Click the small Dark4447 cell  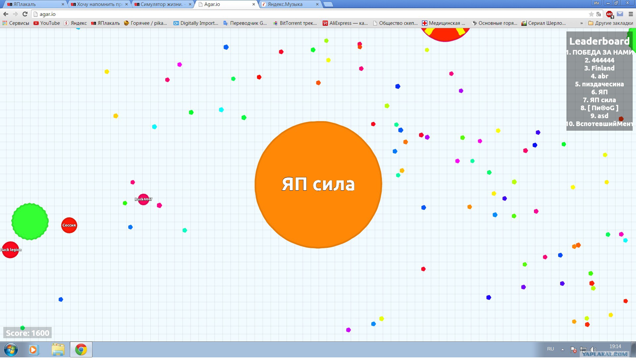point(143,199)
